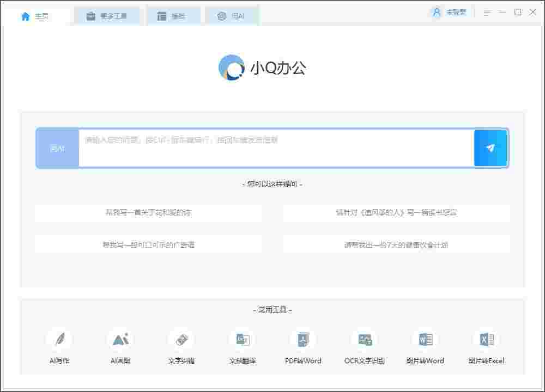Open the AI写作 tool

pos(59,346)
